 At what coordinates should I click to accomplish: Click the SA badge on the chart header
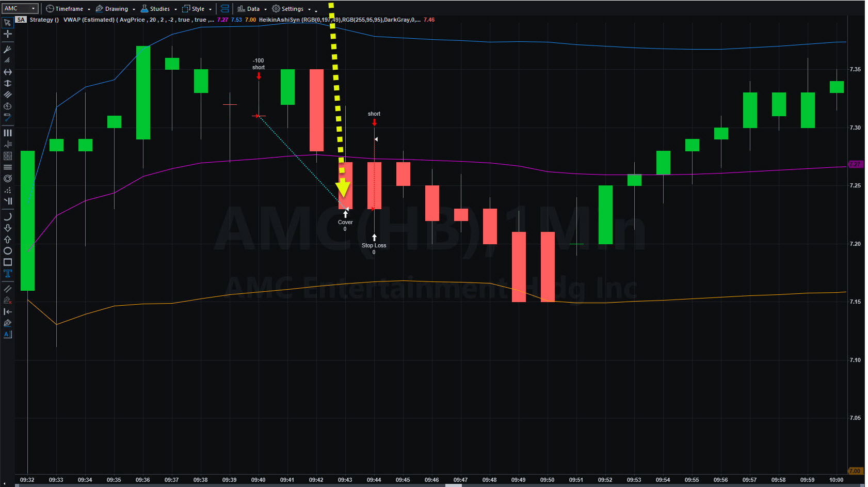coord(21,20)
